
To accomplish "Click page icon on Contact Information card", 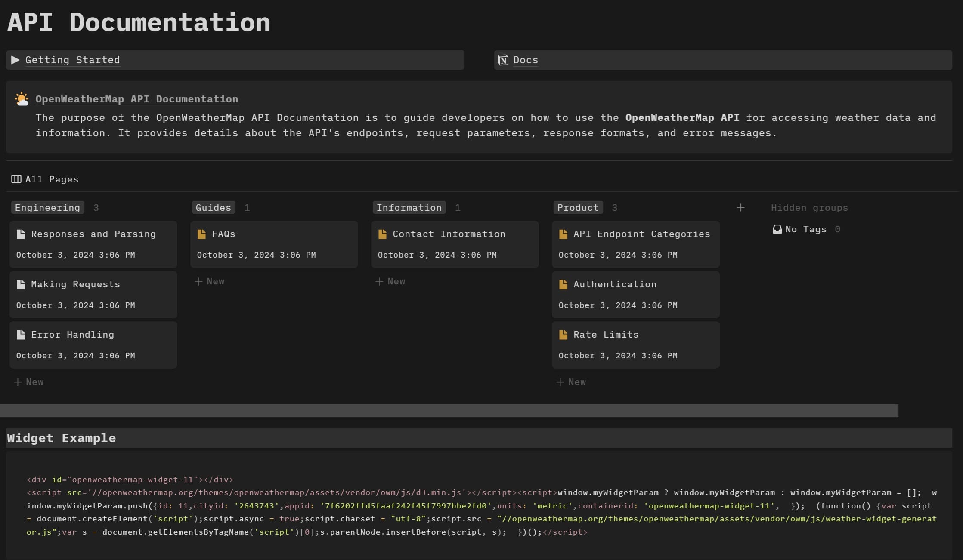I will [382, 234].
